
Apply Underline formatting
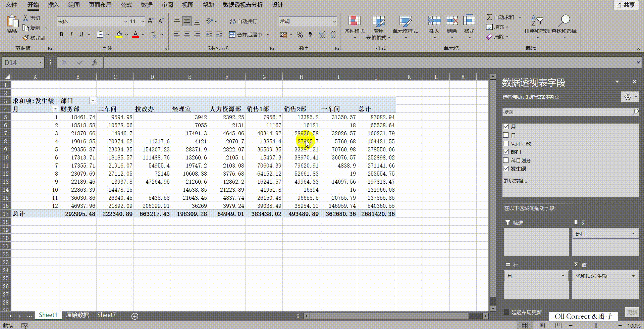81,34
